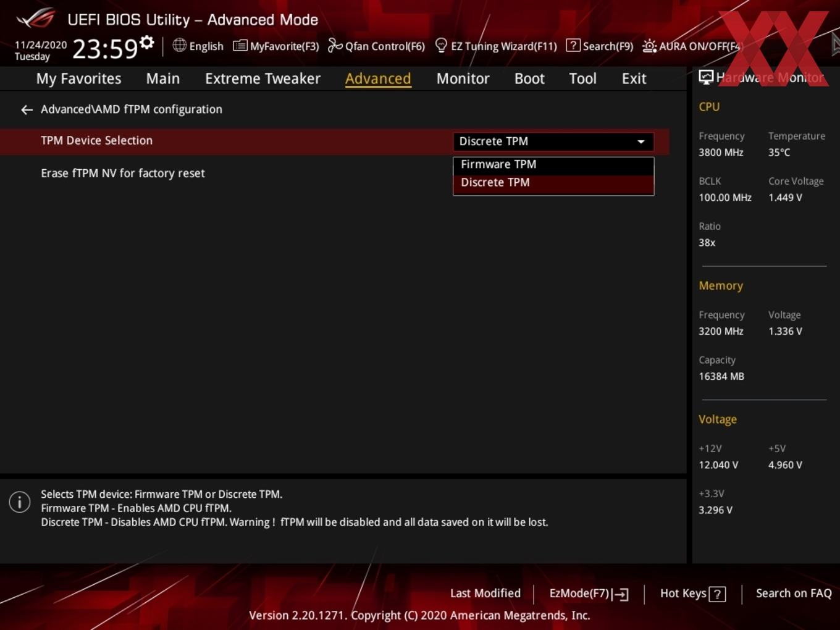Open the Exit tab

coord(634,78)
